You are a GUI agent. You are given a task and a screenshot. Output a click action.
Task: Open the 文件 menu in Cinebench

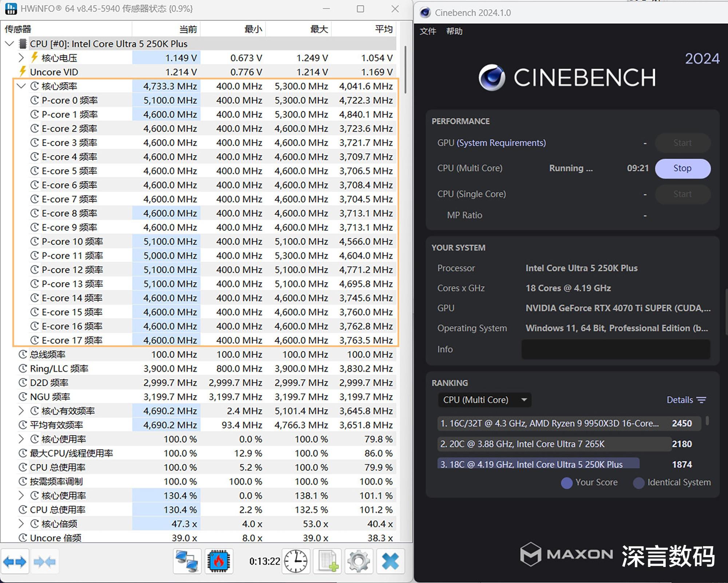[x=428, y=31]
